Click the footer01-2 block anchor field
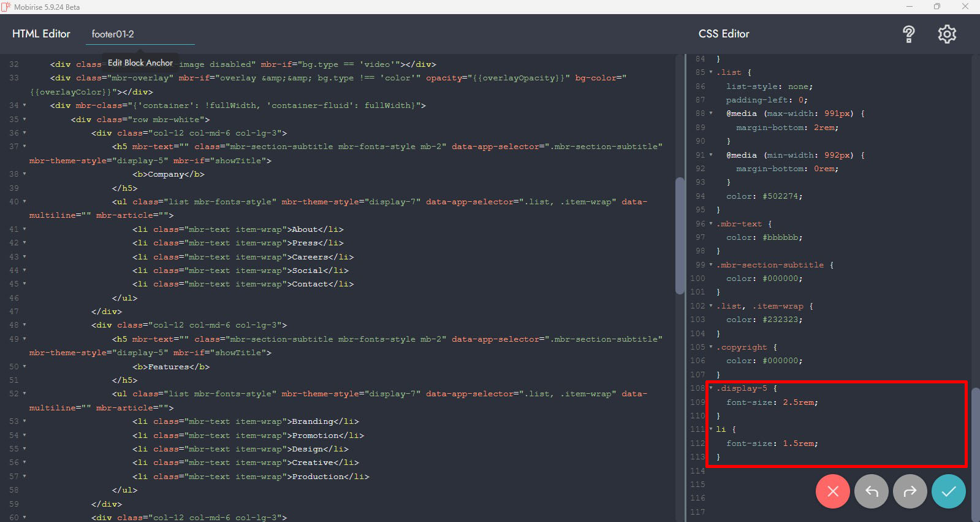980x522 pixels. [x=140, y=34]
